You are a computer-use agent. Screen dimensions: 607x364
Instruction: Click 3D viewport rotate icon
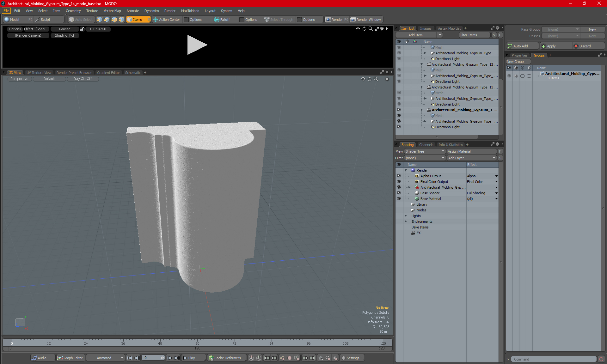click(x=369, y=79)
